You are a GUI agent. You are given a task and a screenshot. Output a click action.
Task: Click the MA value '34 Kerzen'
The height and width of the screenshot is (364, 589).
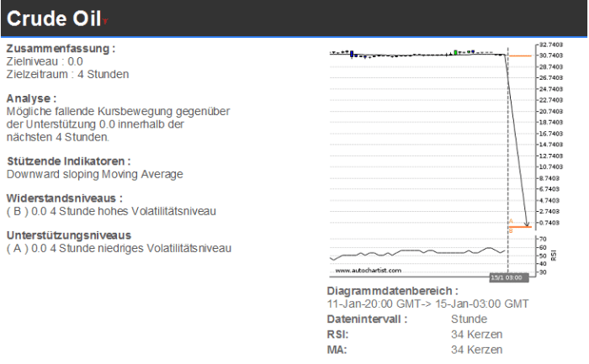pos(476,349)
